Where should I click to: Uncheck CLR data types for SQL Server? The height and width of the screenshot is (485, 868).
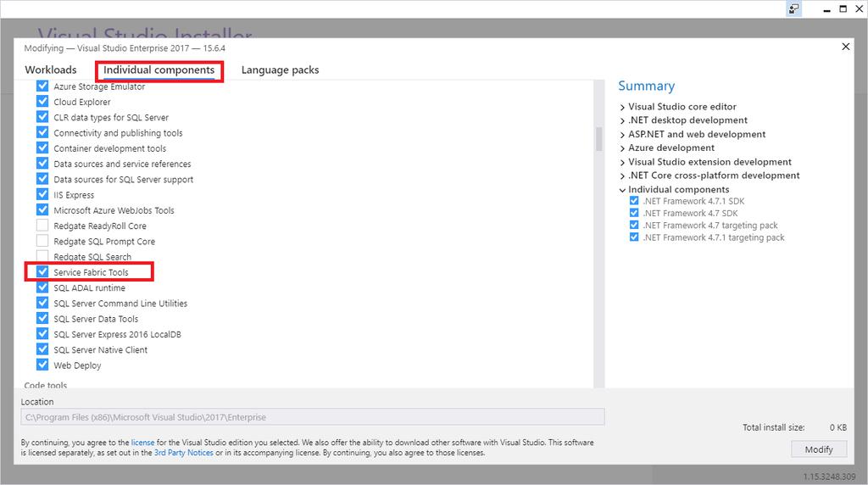pyautogui.click(x=42, y=117)
